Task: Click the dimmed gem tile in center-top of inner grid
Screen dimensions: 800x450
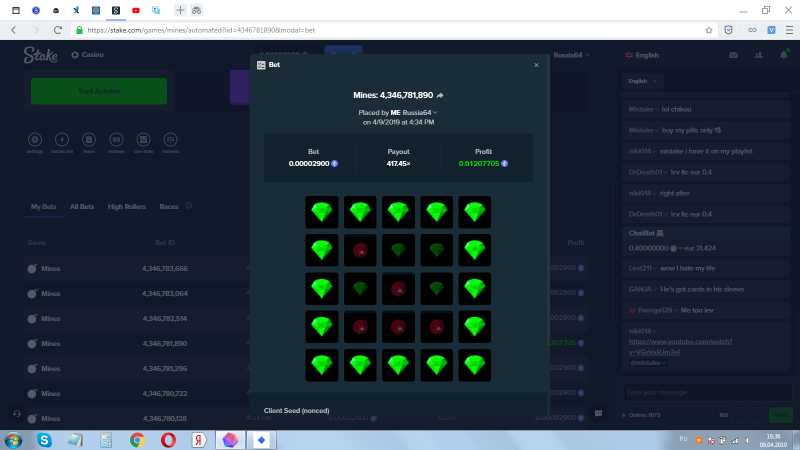Action: point(398,250)
